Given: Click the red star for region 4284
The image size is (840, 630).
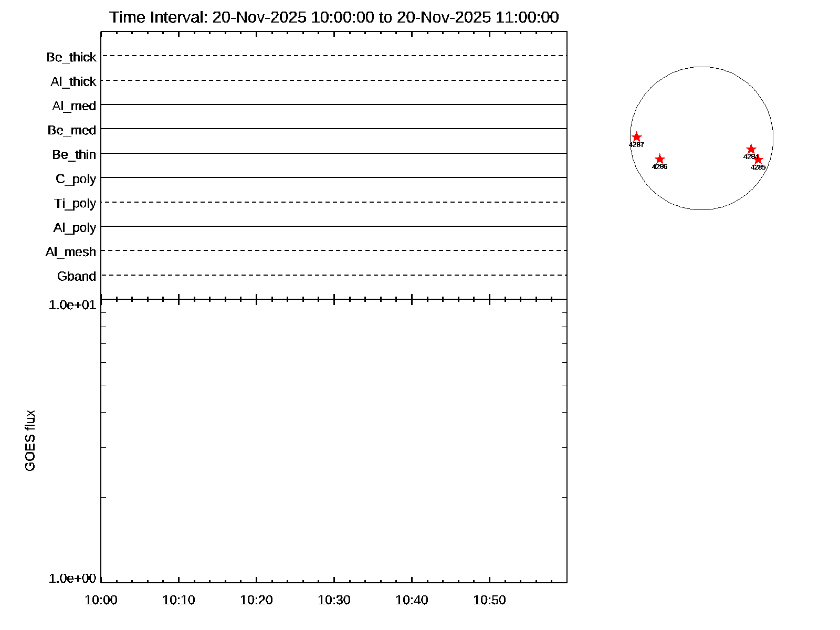Looking at the screenshot, I should click(x=751, y=149).
